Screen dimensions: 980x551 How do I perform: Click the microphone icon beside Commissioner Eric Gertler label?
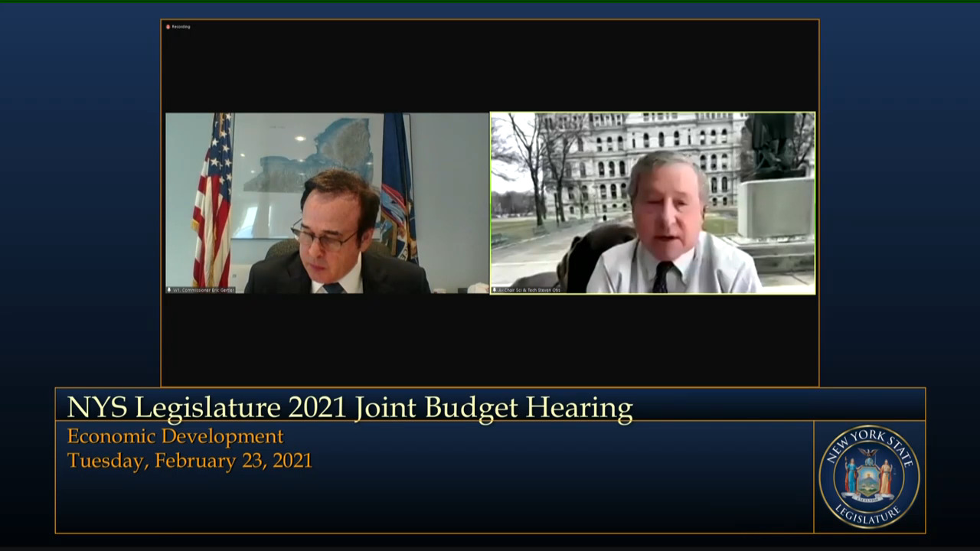169,290
